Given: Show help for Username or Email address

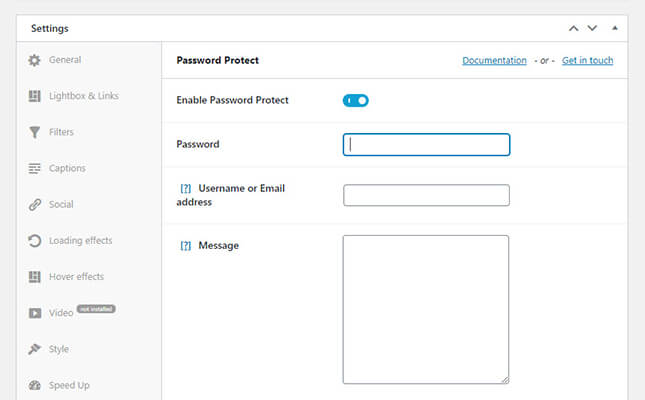Looking at the screenshot, I should coord(185,188).
